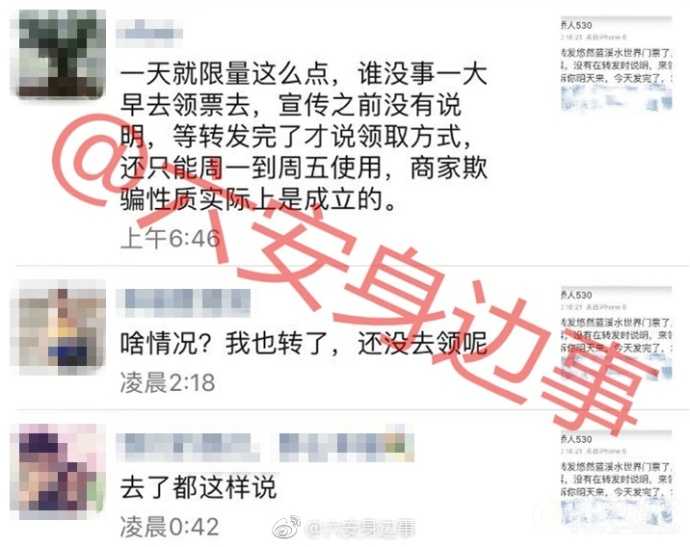
Task: Open post thumbnail beside 啥情况 comment
Action: point(616,333)
